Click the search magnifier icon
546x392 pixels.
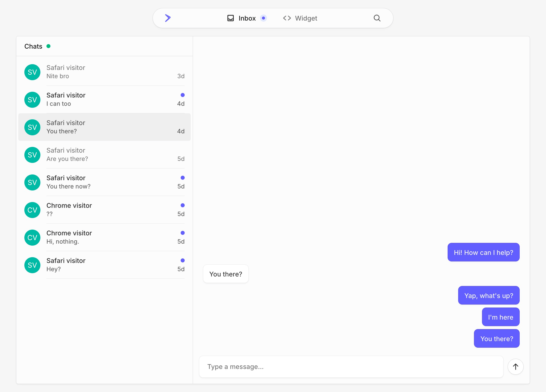coord(377,18)
